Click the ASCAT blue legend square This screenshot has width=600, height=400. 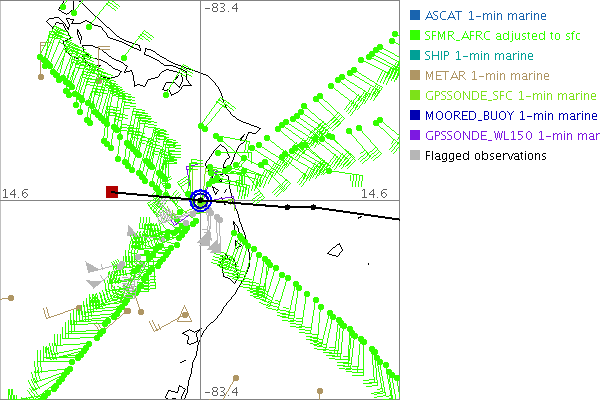(x=415, y=16)
